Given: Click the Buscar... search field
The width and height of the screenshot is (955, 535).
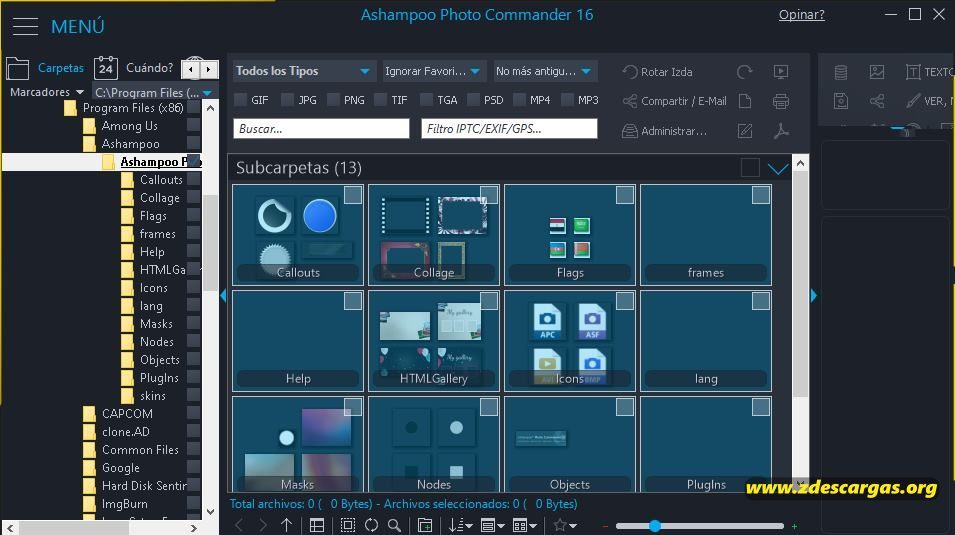Looking at the screenshot, I should 321,129.
